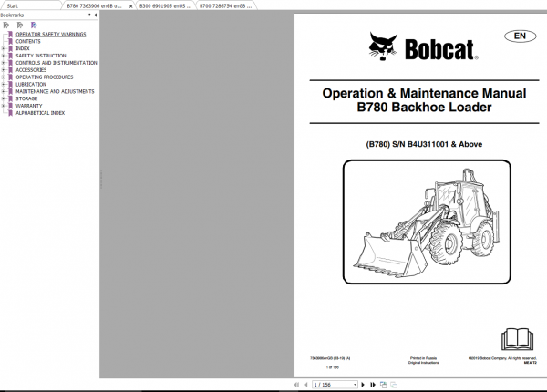
Task: Click the backhoe loader illustration
Action: click(x=427, y=222)
